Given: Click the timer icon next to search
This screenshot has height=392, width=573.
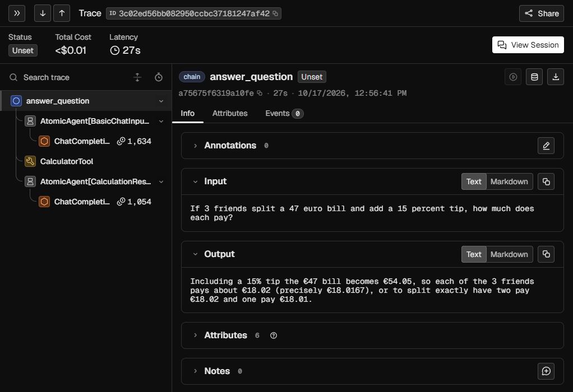Looking at the screenshot, I should tap(159, 77).
